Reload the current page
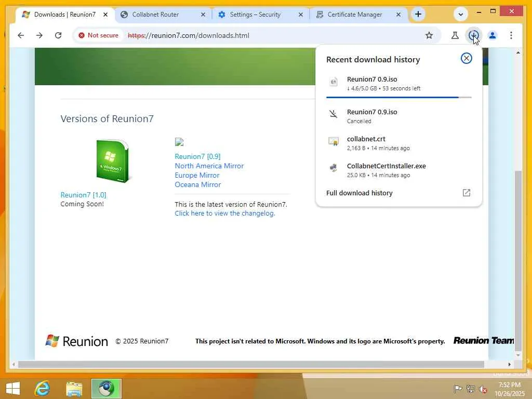This screenshot has width=532, height=399. tap(58, 35)
